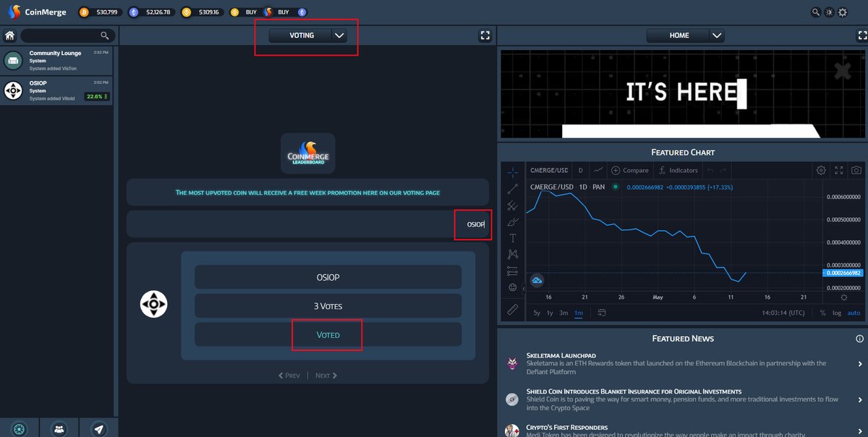The height and width of the screenshot is (437, 868).
Task: Expand the arrow beside VOTING
Action: point(340,35)
